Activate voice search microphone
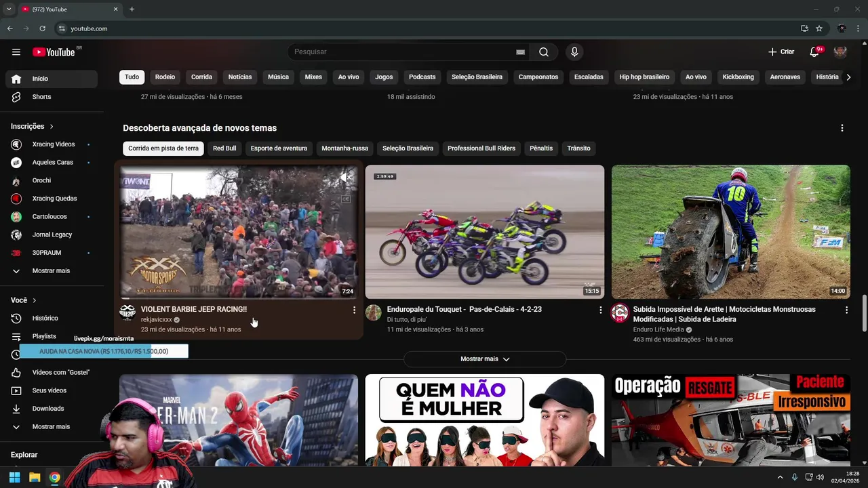The image size is (868, 488). pos(574,52)
